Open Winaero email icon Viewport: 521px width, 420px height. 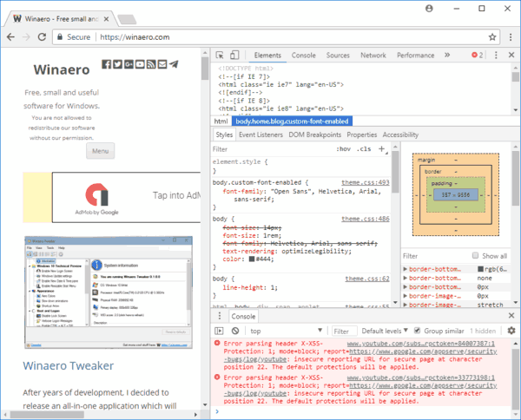162,64
